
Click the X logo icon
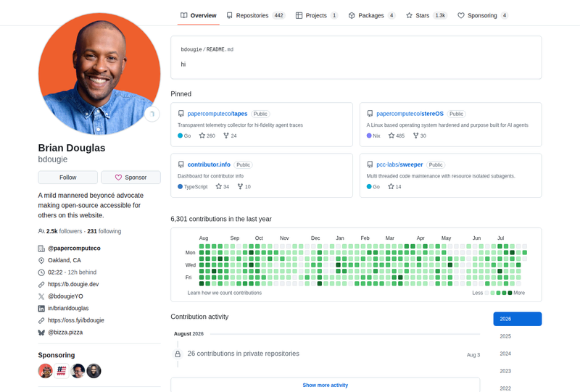pyautogui.click(x=41, y=296)
